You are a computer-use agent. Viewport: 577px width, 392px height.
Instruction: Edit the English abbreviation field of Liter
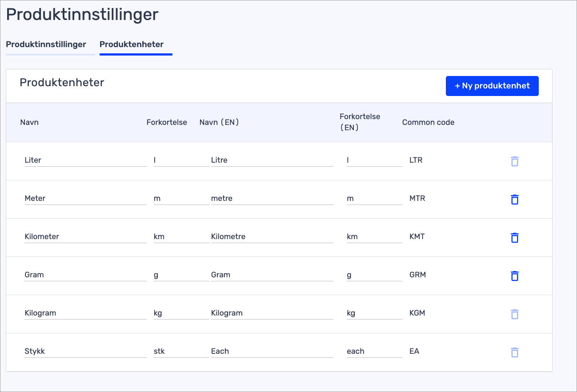(x=374, y=160)
